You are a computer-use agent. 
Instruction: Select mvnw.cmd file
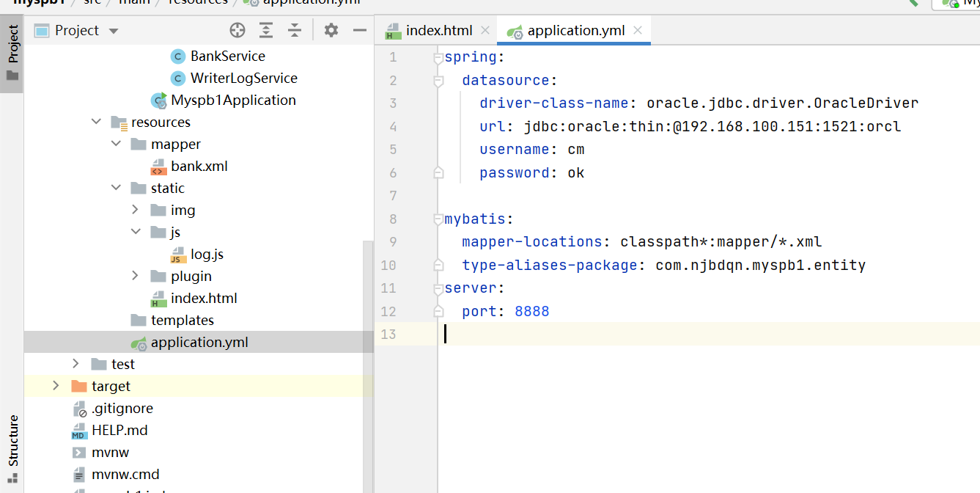click(125, 474)
